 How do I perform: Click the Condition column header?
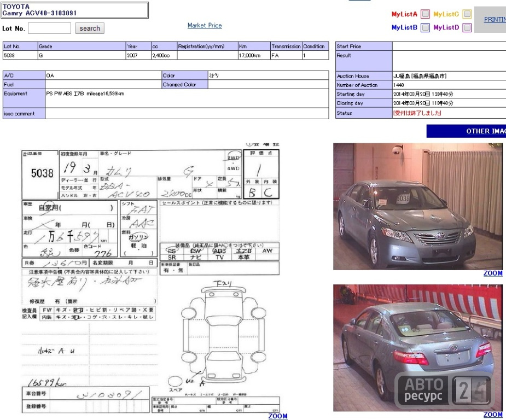315,46
